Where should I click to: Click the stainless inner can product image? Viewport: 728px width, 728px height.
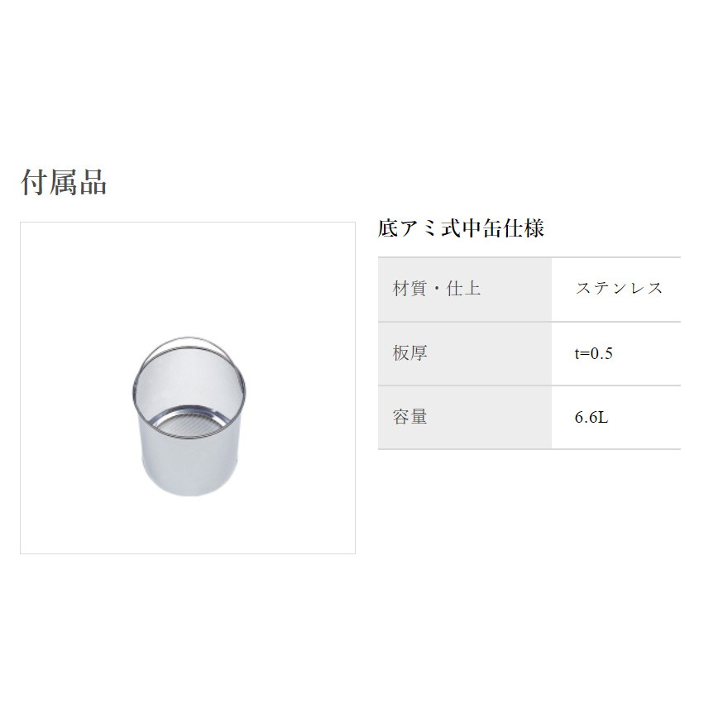point(189,416)
